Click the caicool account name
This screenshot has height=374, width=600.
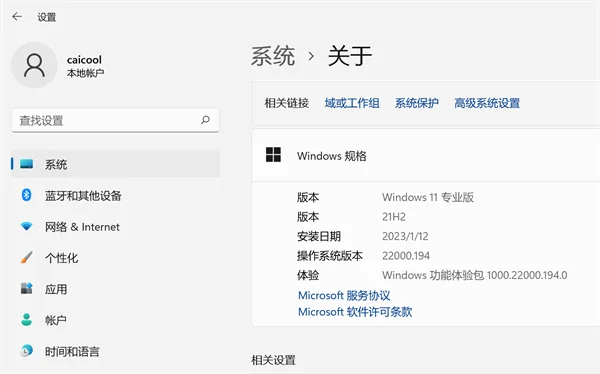84,60
